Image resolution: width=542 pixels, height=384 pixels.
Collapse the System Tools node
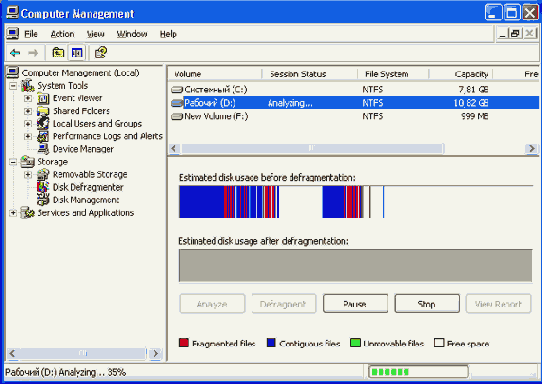[13, 85]
